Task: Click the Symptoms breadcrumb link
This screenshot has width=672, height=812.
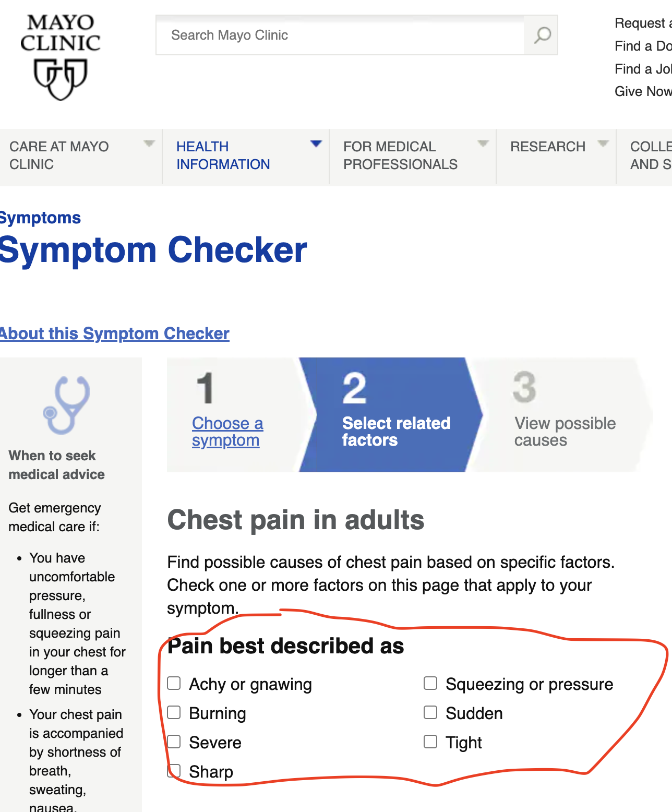Action: 40,218
